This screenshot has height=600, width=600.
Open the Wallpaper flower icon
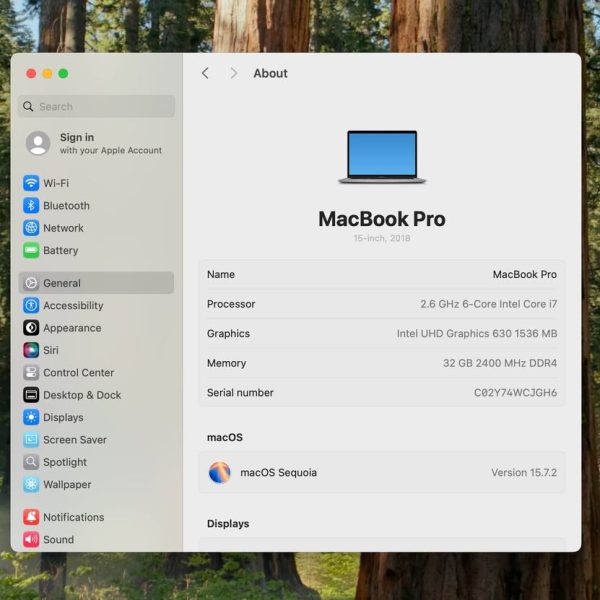coord(31,484)
